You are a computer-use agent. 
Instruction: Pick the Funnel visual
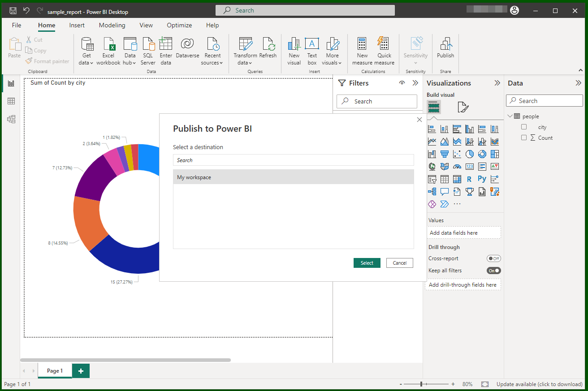coord(445,154)
